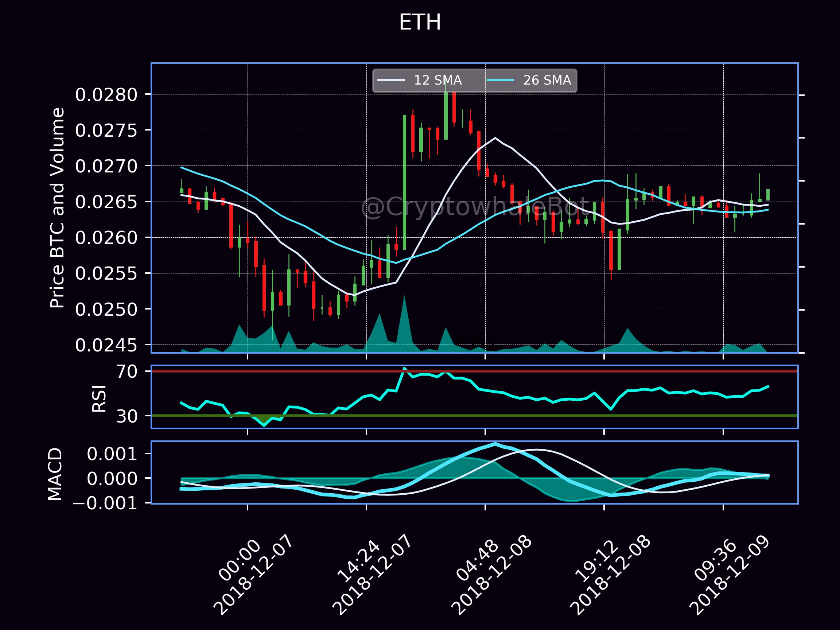Click the 0.0275 price axis label
Image resolution: width=840 pixels, height=630 pixels.
(106, 130)
